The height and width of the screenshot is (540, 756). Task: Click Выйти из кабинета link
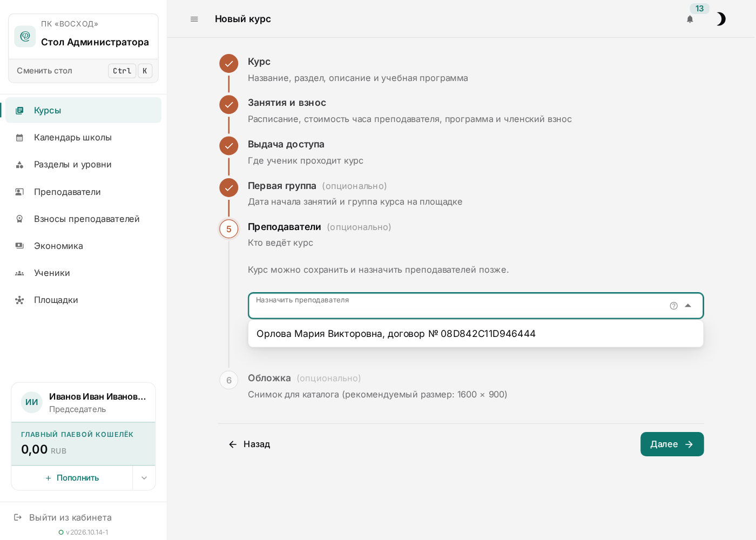pyautogui.click(x=70, y=517)
